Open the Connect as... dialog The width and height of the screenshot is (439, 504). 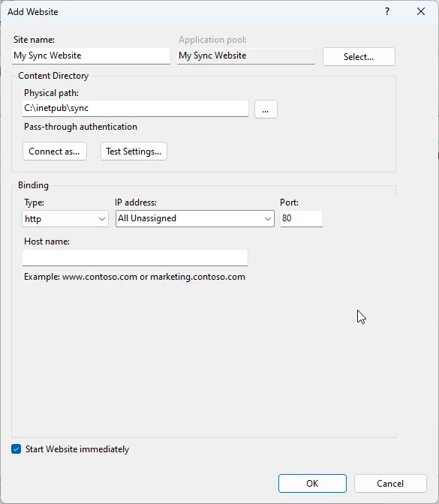pos(55,151)
